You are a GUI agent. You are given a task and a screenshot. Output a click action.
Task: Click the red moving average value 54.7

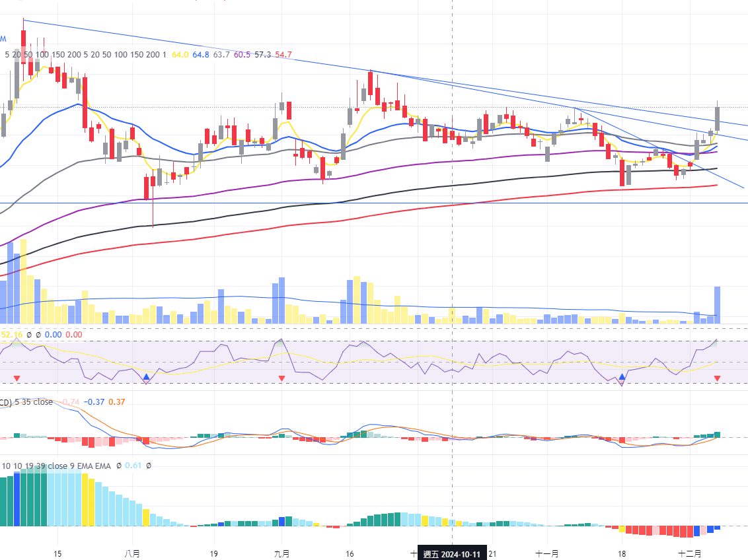click(x=283, y=55)
